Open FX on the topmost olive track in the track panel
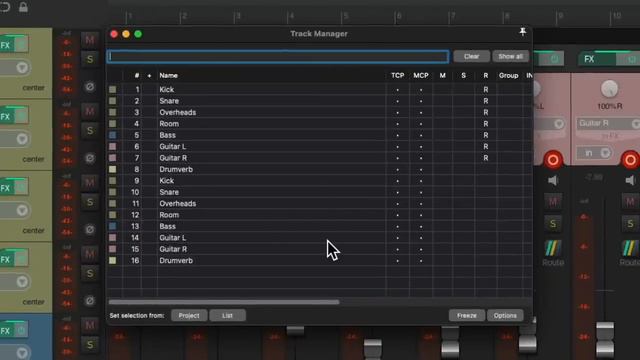The height and width of the screenshot is (360, 640). click(6, 45)
